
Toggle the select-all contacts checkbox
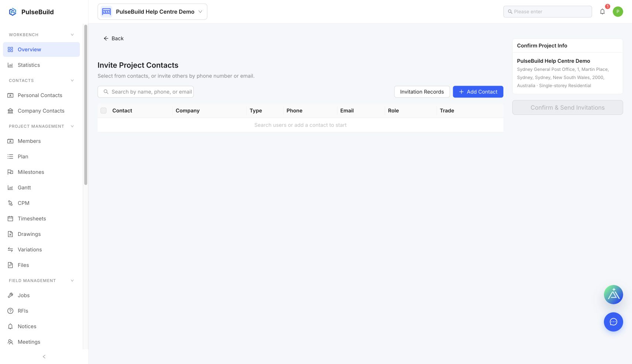coord(103,110)
